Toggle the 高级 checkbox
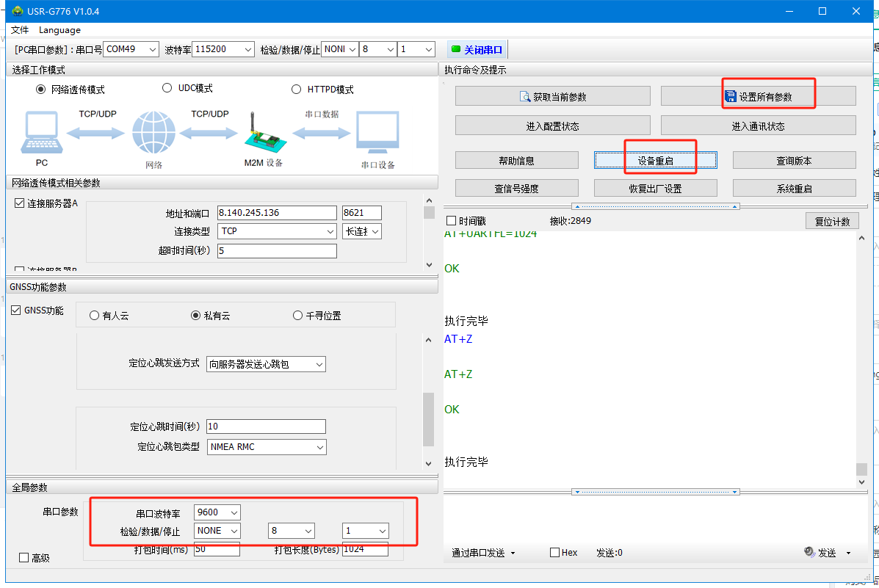Screen dimensions: 879x588 point(23,558)
